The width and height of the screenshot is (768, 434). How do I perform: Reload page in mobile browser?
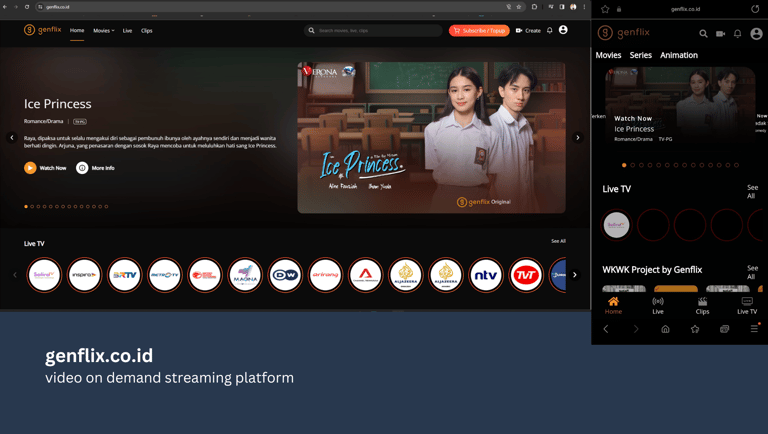[755, 9]
